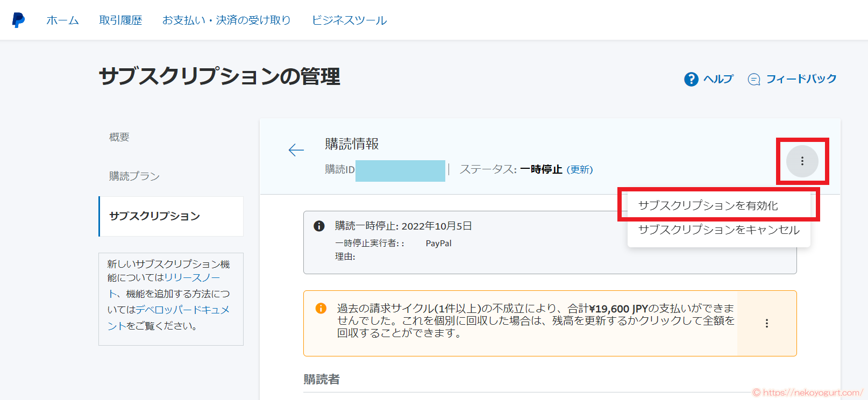Click the 理由: label
This screenshot has width=868, height=400.
[345, 257]
